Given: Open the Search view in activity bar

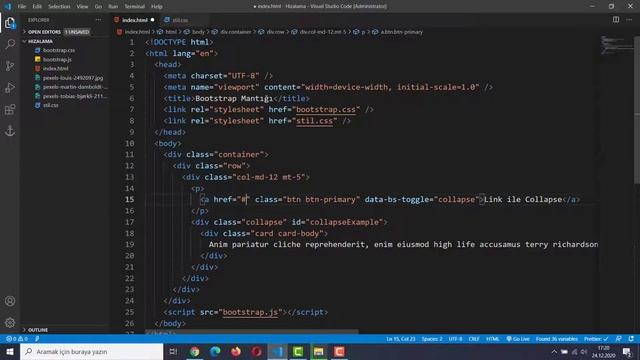Looking at the screenshot, I should click(10, 44).
